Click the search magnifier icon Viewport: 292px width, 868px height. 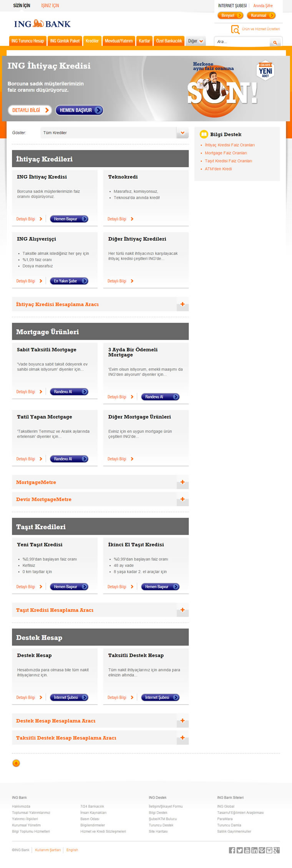[x=275, y=42]
